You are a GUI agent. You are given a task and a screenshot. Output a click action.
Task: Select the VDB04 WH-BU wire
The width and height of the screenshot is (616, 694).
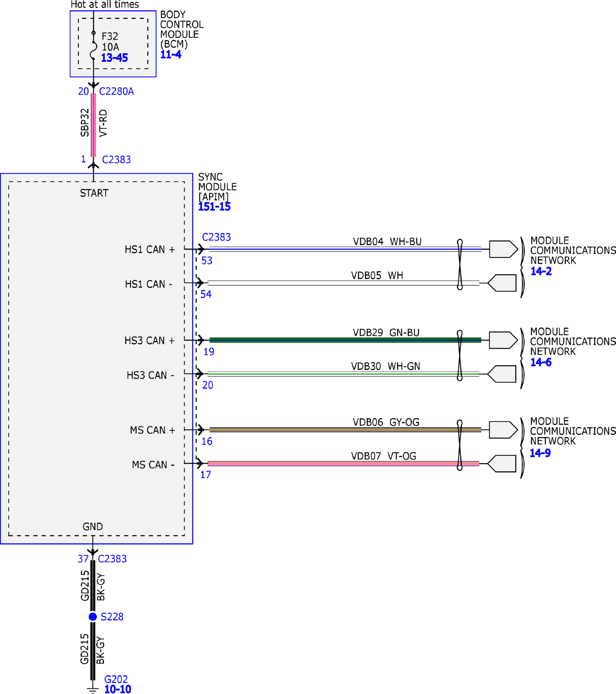(x=346, y=249)
